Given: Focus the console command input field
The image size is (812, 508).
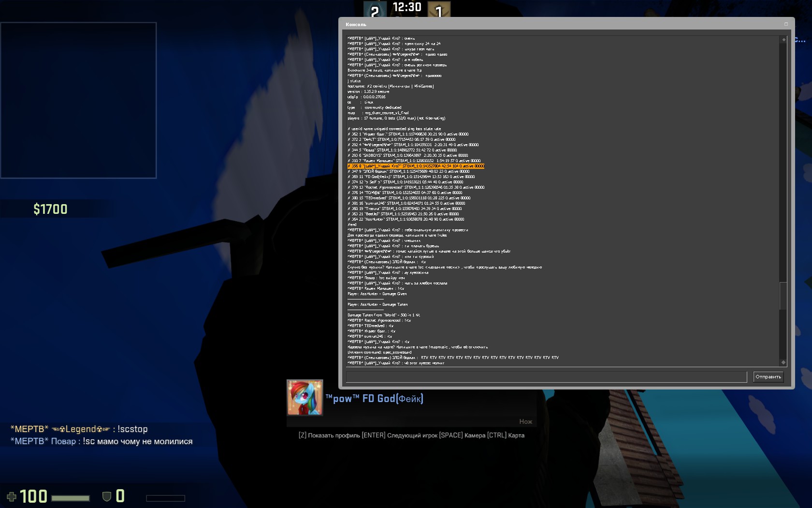Looking at the screenshot, I should point(546,377).
